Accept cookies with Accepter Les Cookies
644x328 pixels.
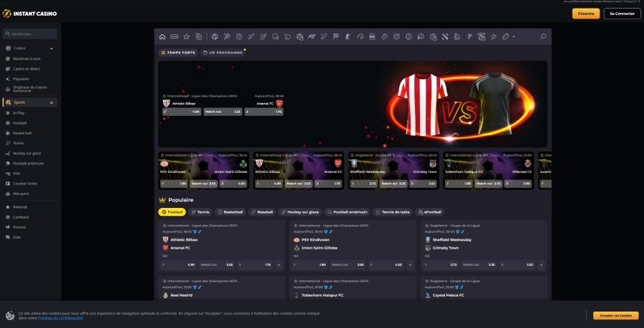[615, 316]
